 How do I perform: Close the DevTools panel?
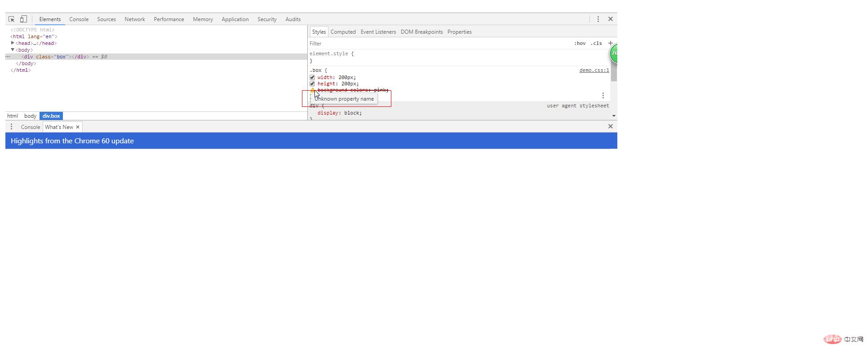pos(610,19)
